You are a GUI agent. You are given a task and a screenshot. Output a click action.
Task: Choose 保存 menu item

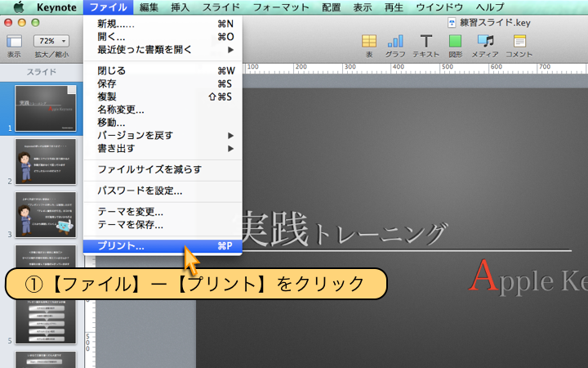(x=163, y=83)
